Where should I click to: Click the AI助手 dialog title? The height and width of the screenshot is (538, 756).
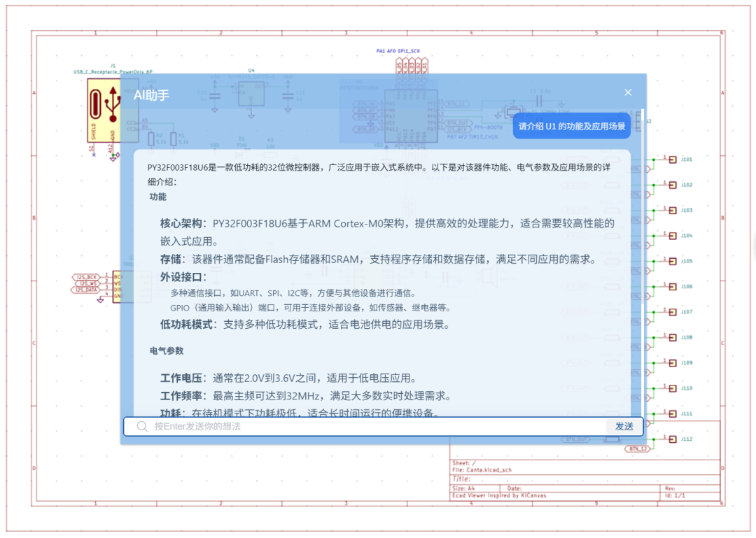point(151,95)
